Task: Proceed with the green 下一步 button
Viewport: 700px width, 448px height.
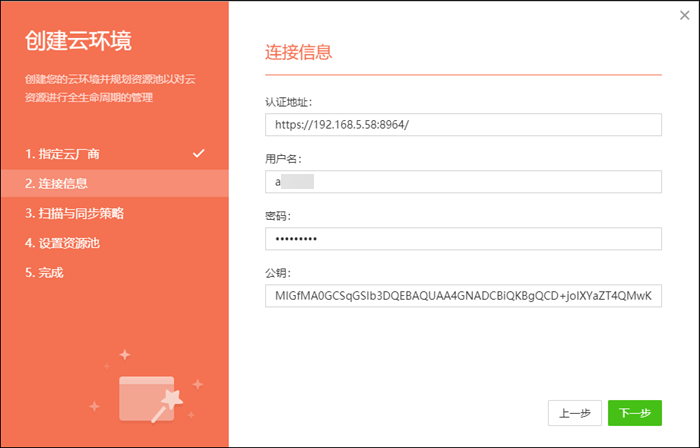Action: click(x=634, y=413)
